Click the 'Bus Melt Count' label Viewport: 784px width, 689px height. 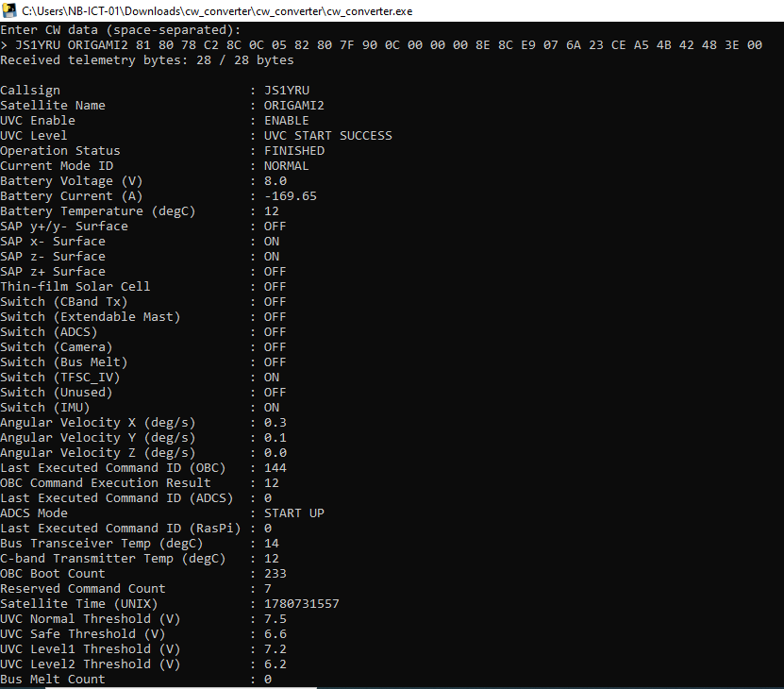53,679
